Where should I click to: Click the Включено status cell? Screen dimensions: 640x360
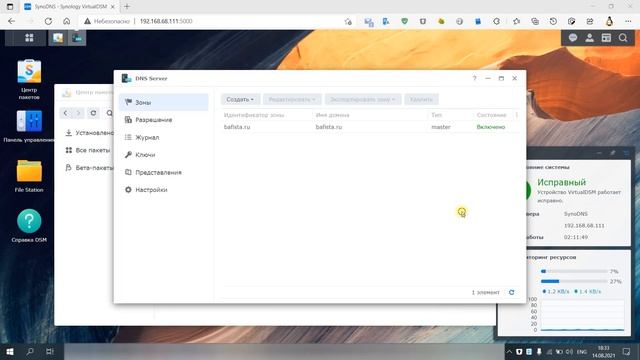pyautogui.click(x=491, y=127)
